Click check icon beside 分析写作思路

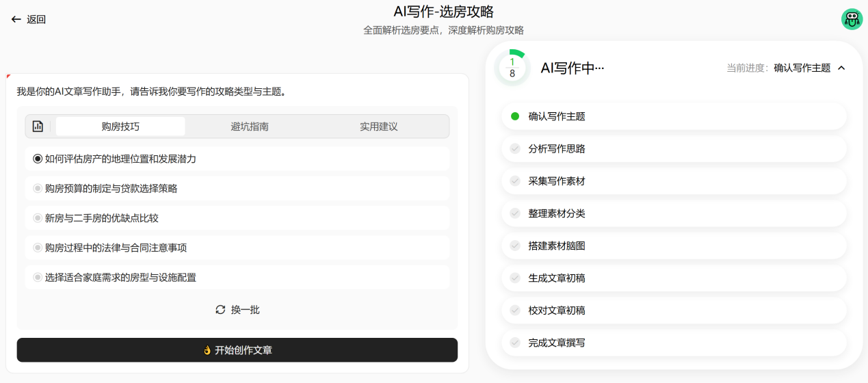click(515, 148)
